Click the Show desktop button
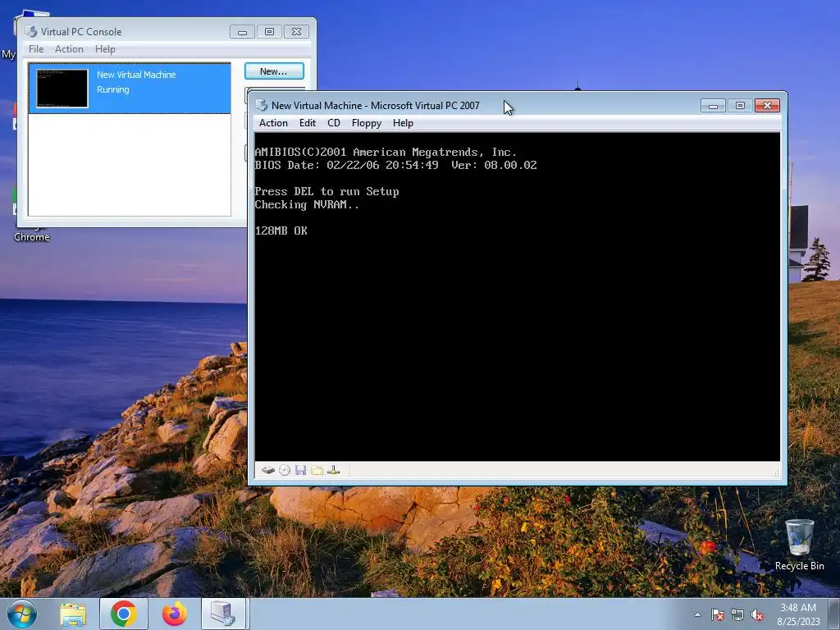Image resolution: width=840 pixels, height=630 pixels. click(833, 614)
